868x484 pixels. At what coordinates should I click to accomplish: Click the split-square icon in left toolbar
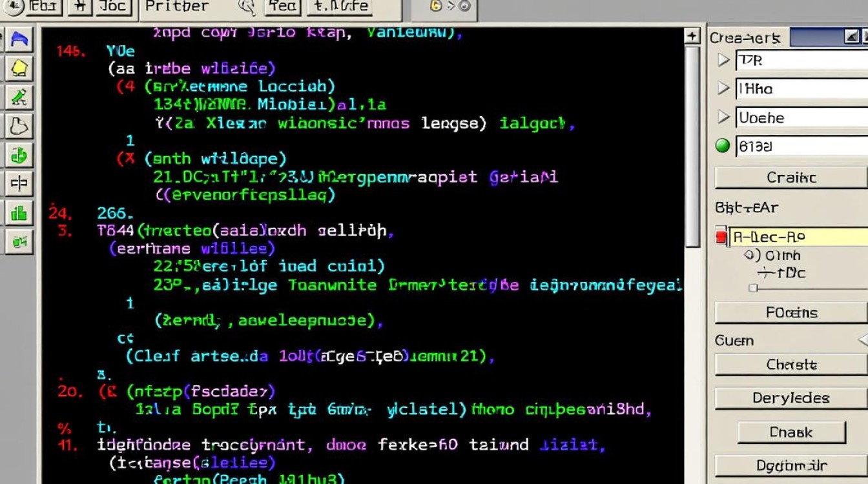click(x=19, y=183)
